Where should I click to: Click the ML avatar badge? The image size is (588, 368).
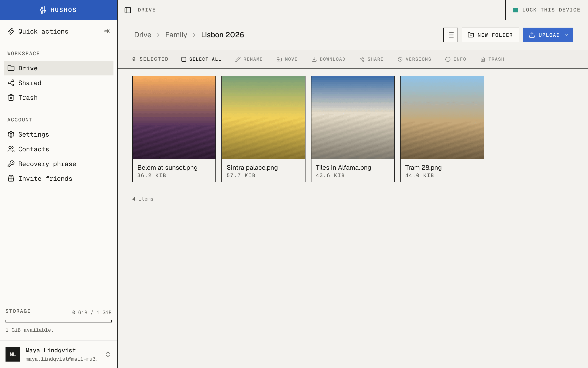click(13, 354)
